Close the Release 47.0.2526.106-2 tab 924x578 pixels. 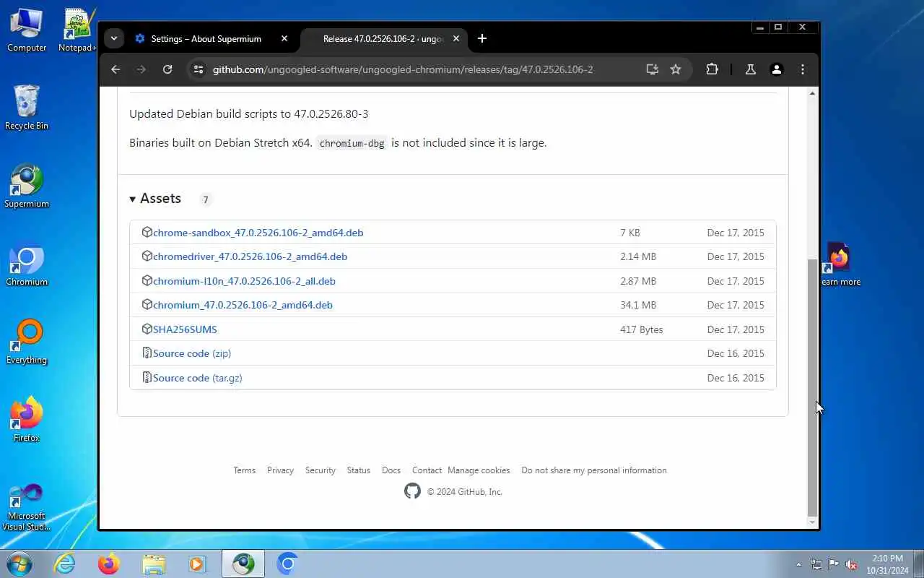[x=456, y=38]
